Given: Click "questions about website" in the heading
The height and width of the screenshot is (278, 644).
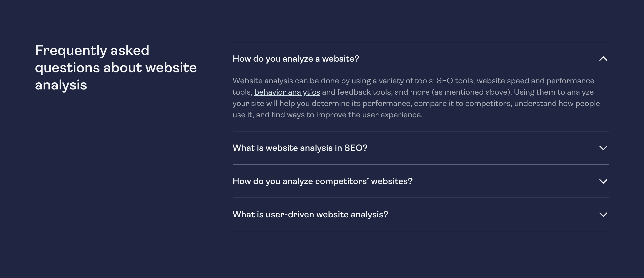Looking at the screenshot, I should coord(116,68).
